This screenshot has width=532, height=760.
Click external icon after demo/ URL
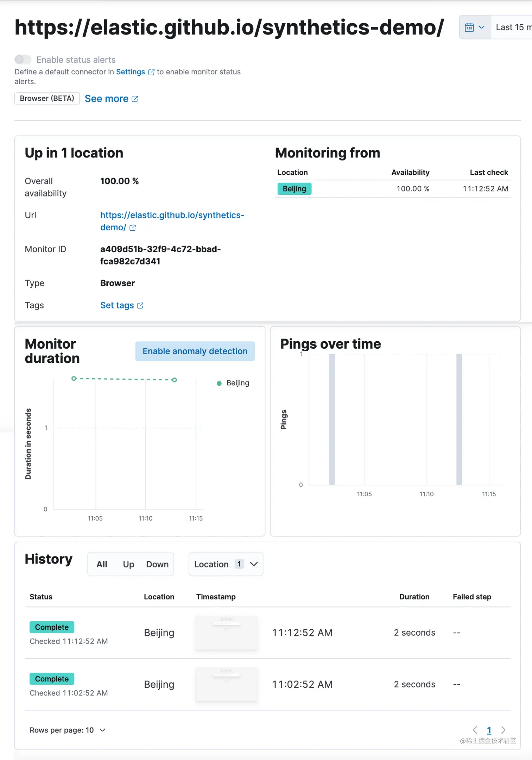tap(133, 228)
